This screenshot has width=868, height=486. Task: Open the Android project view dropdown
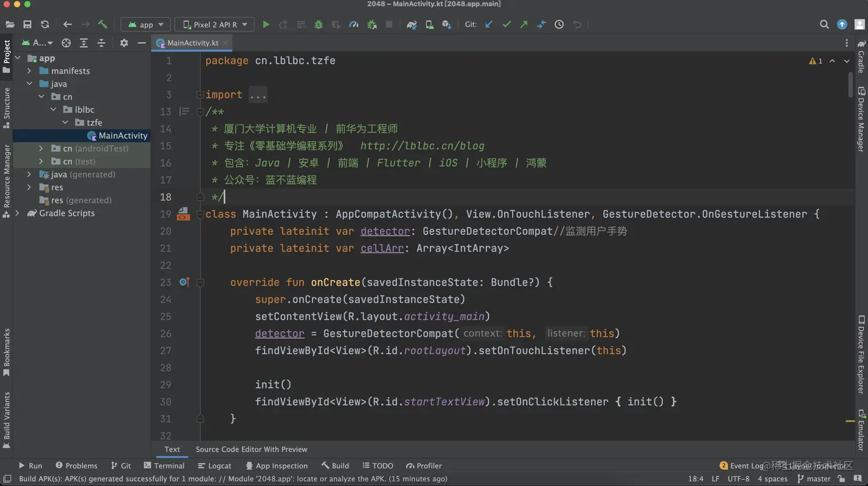[37, 43]
